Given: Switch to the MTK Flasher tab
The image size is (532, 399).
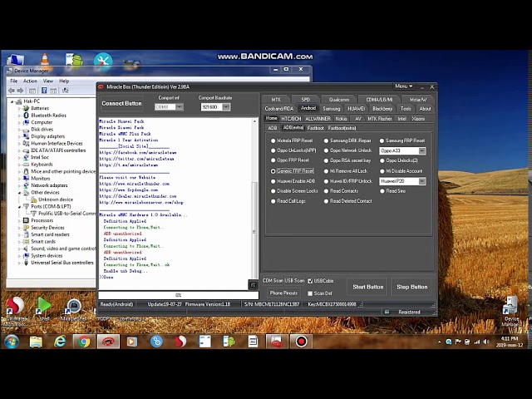Looking at the screenshot, I should click(x=380, y=118).
